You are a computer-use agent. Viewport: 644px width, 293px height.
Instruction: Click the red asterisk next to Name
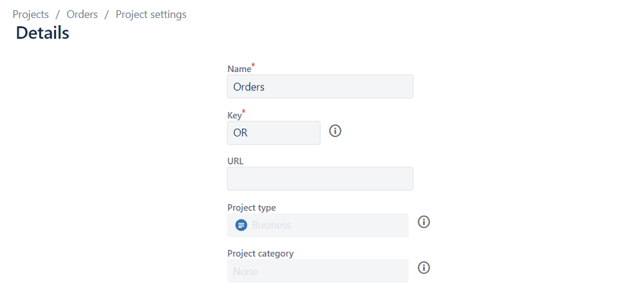click(253, 65)
